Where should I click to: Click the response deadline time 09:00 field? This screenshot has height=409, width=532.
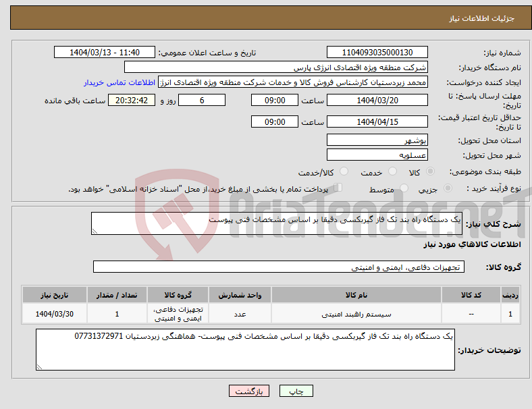point(275,101)
